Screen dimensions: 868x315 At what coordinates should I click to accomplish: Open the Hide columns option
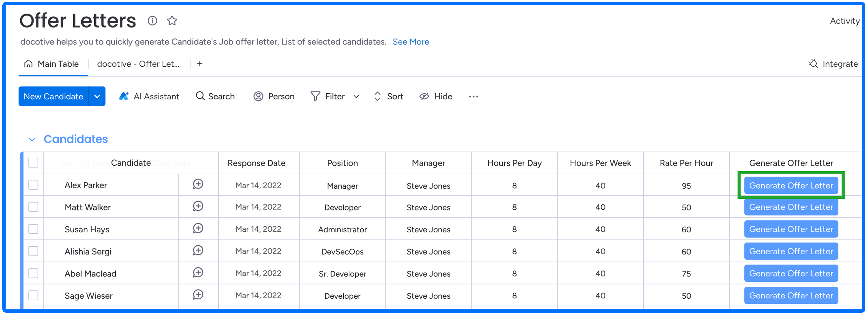pyautogui.click(x=436, y=97)
